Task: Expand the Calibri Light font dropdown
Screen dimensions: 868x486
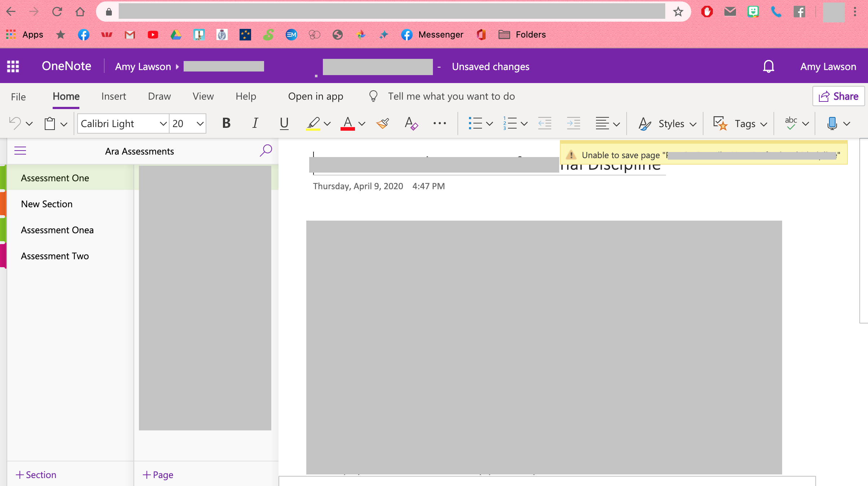Action: (163, 123)
